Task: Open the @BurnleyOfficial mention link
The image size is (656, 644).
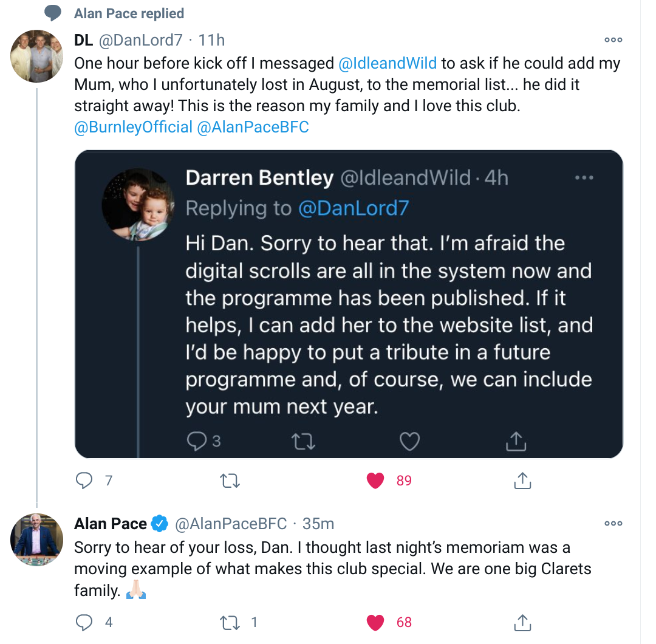Action: pos(133,128)
